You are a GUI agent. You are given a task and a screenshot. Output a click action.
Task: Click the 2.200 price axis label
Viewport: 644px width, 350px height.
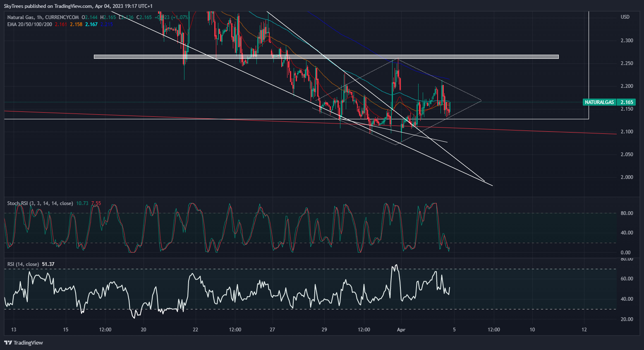click(x=627, y=86)
